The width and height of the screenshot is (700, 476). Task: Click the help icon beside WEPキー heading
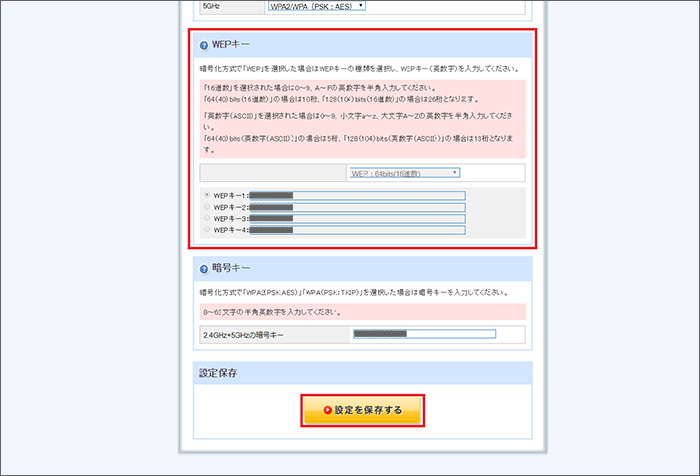[204, 45]
